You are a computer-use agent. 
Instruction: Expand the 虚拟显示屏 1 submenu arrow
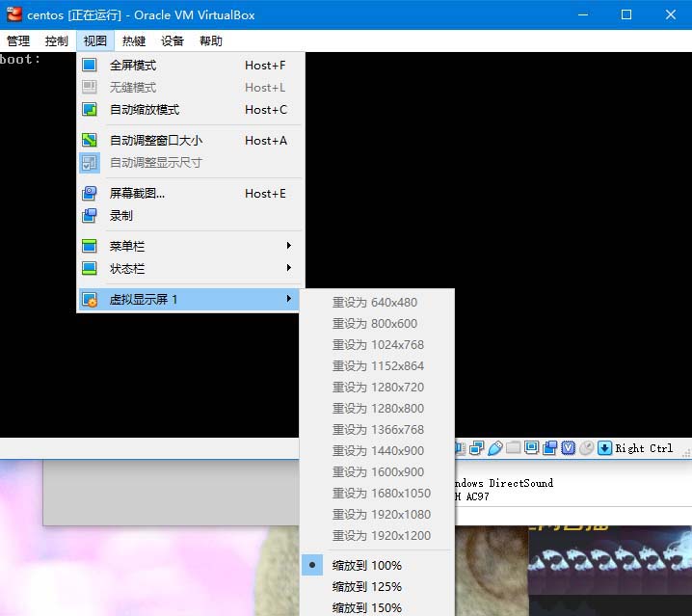288,299
